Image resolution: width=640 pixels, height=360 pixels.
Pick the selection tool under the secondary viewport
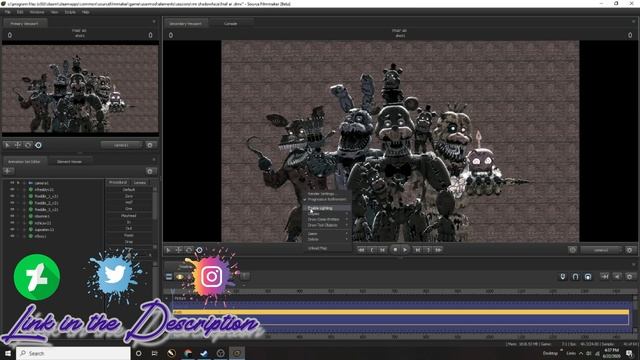click(168, 250)
